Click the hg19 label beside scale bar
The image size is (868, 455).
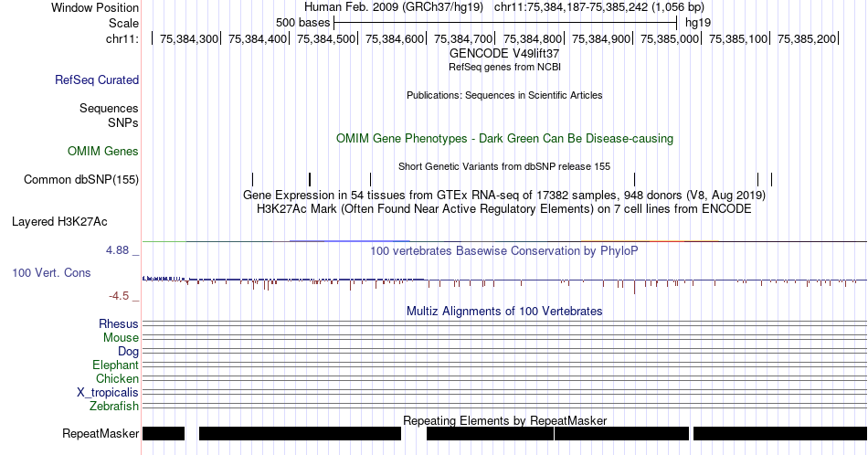[698, 23]
